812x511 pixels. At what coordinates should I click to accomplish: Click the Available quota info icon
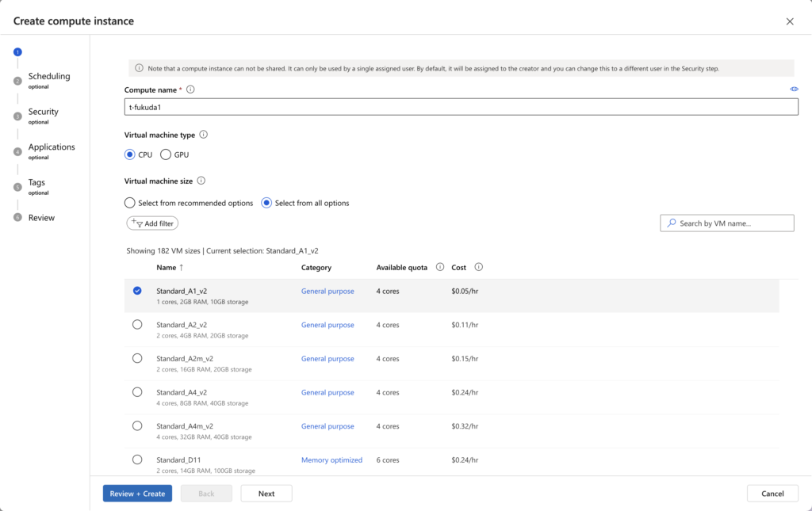440,267
